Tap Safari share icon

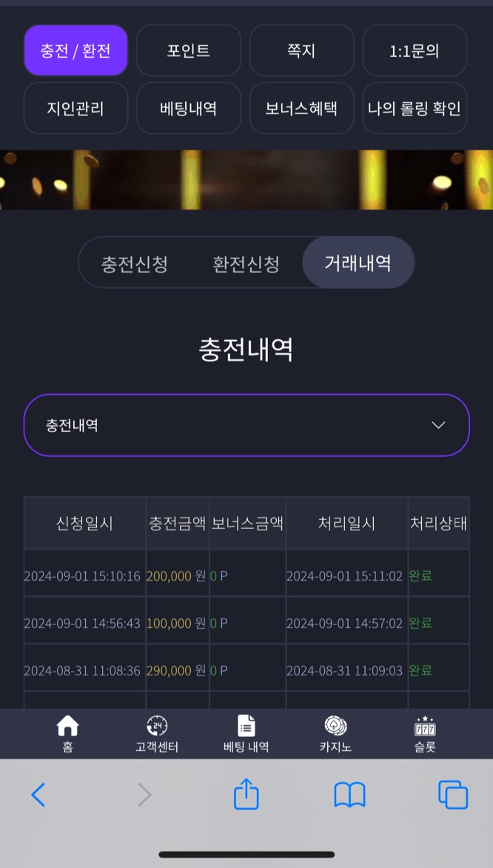[246, 794]
